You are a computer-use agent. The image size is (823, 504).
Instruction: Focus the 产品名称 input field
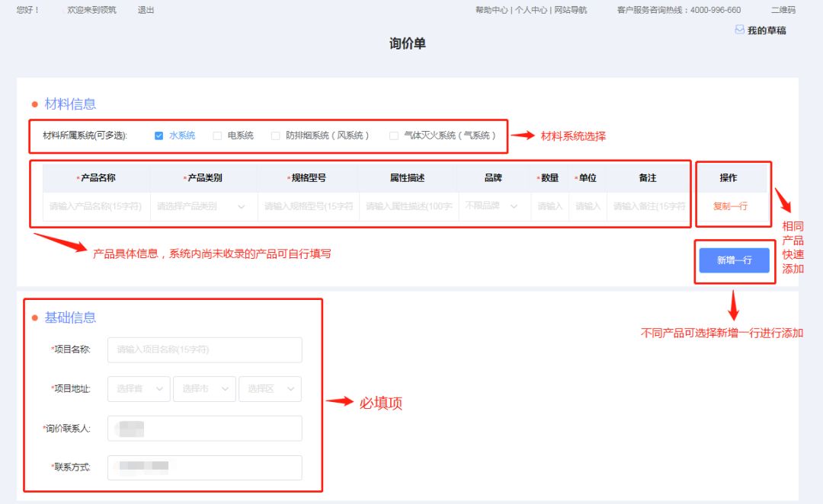(x=95, y=206)
